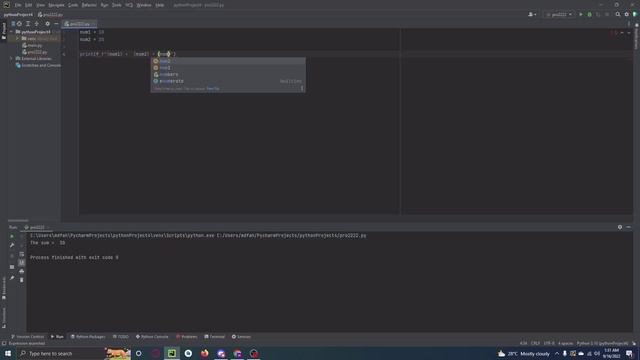Collapse the pythonProject4 root tree node

pyautogui.click(x=12, y=32)
